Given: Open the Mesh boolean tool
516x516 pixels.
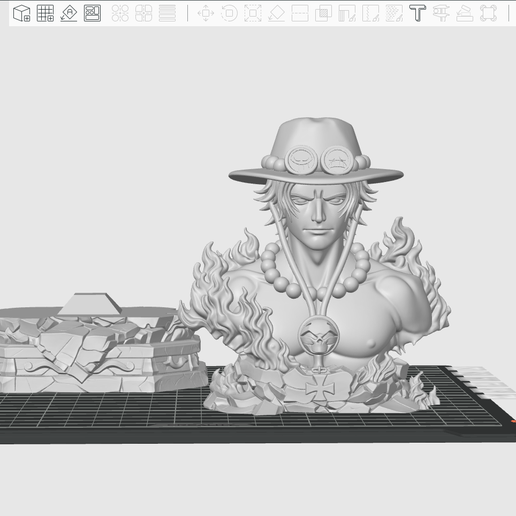Looking at the screenshot, I should click(x=323, y=13).
